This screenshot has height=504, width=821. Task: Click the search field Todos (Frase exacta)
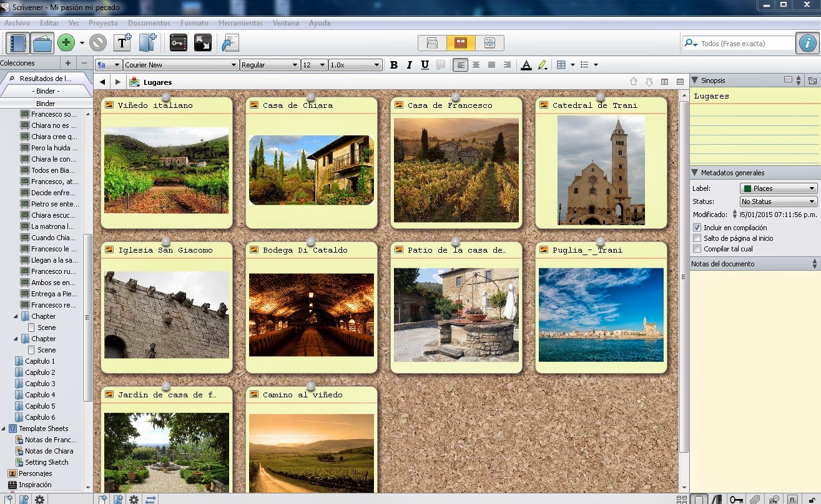738,44
